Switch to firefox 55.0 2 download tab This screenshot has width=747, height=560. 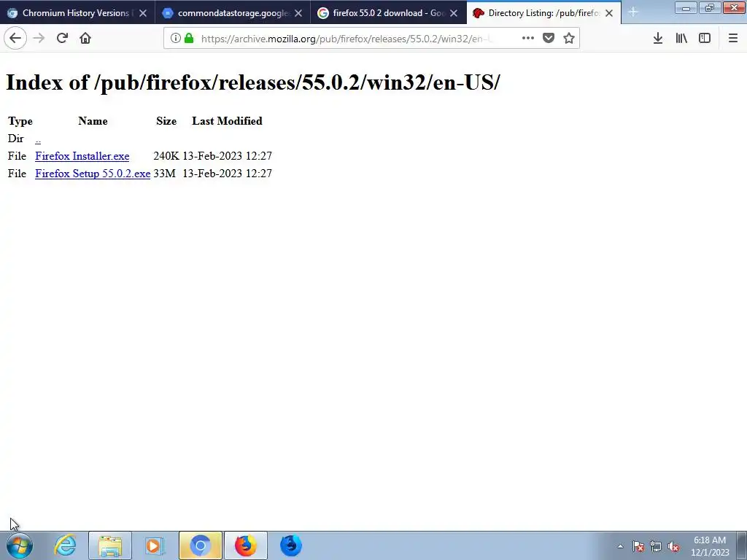click(x=388, y=13)
